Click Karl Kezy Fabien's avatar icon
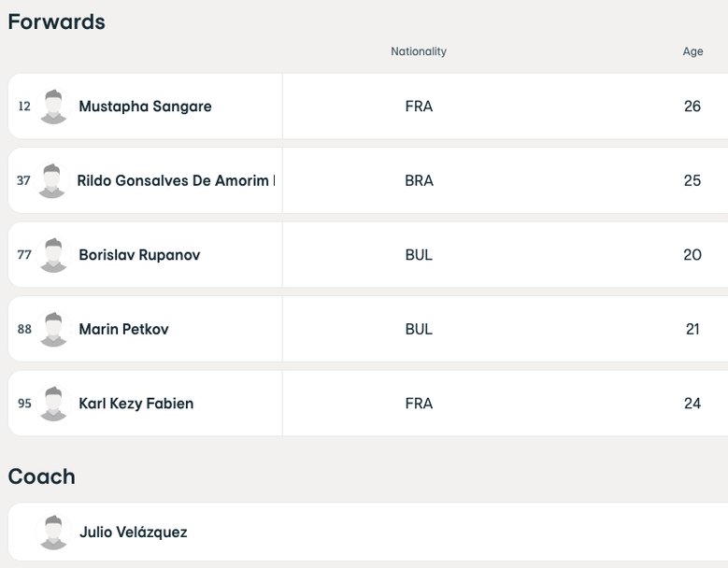The height and width of the screenshot is (568, 728). (x=53, y=404)
